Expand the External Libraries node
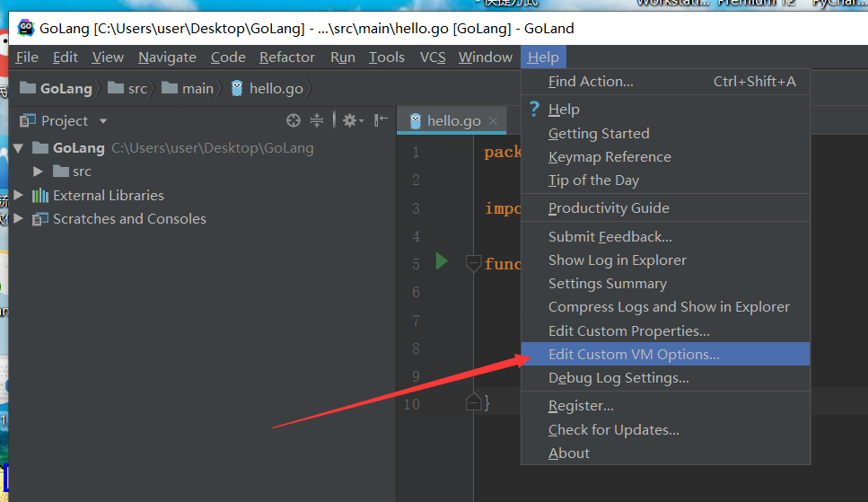Screen dimensions: 868x502 [x=18, y=195]
